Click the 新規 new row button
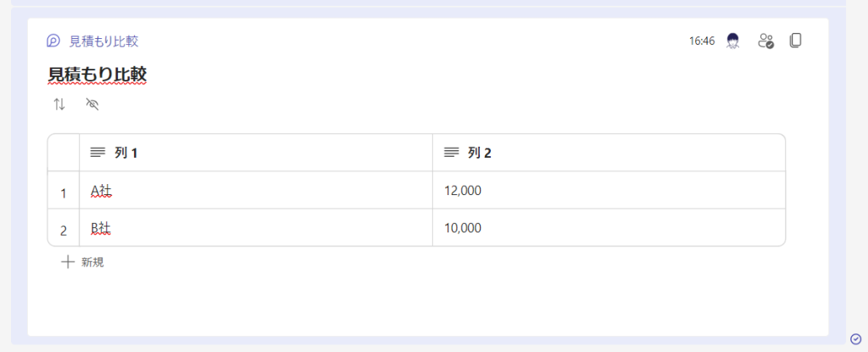 [x=92, y=263]
